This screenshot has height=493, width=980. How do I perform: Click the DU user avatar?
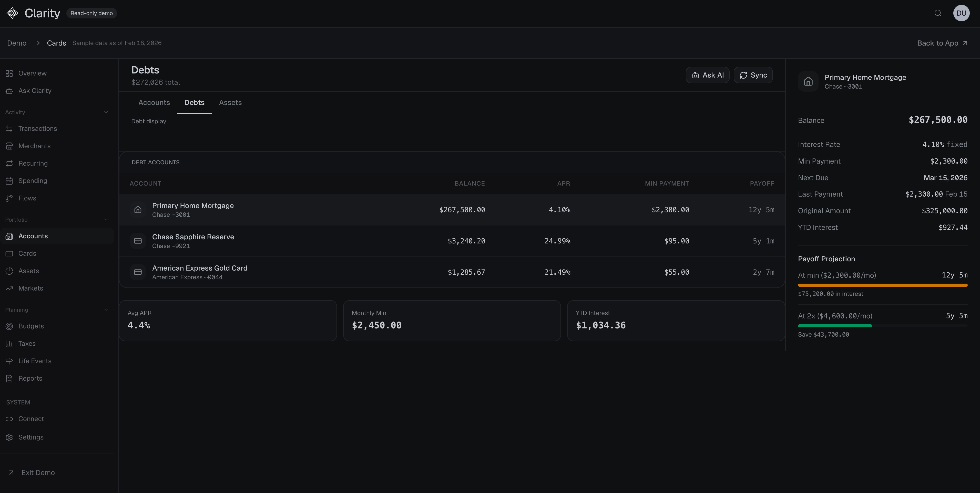(961, 13)
